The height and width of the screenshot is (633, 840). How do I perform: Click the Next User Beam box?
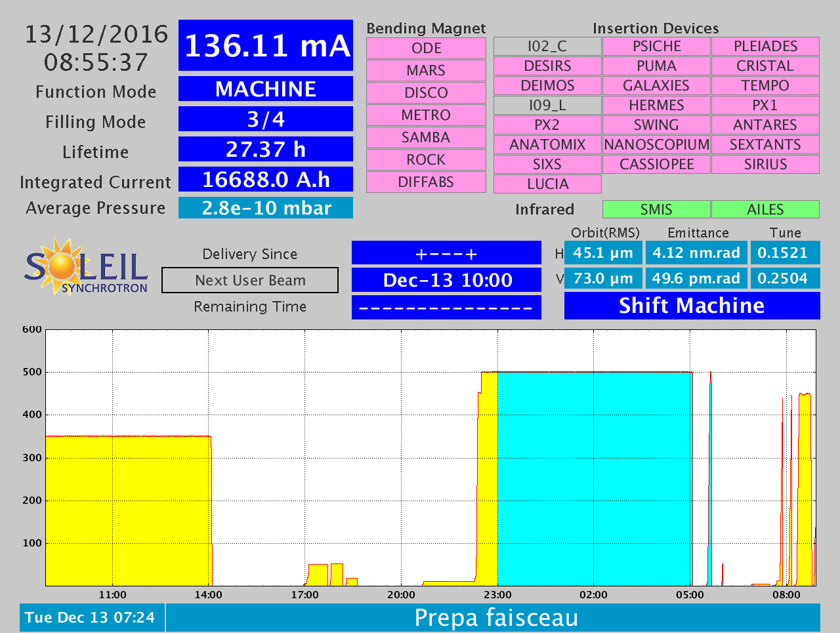[x=250, y=280]
